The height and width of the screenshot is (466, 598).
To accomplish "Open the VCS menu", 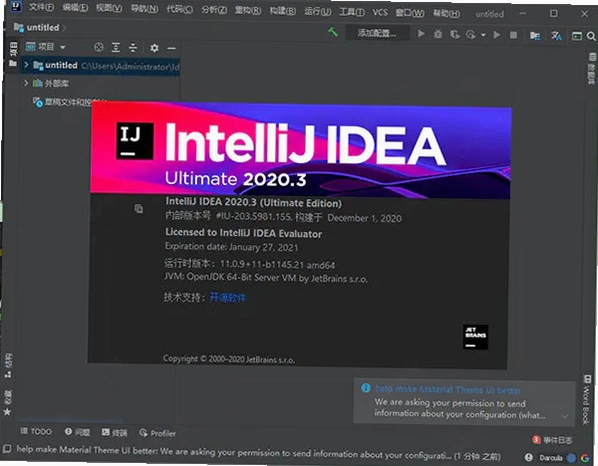I will tap(380, 12).
